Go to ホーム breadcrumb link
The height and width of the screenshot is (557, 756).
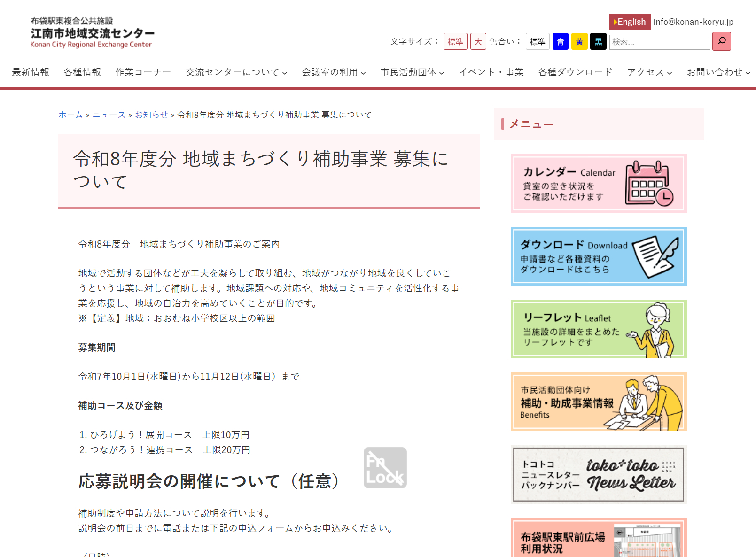click(70, 115)
